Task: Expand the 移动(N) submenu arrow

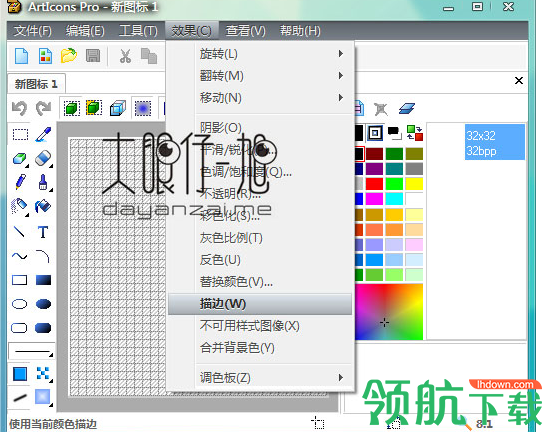Action: coord(341,97)
